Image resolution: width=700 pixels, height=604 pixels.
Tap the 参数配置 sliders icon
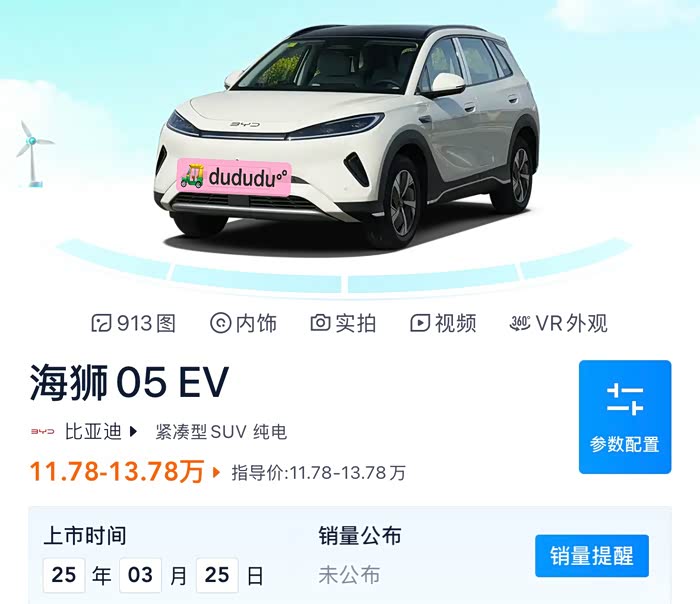click(625, 399)
